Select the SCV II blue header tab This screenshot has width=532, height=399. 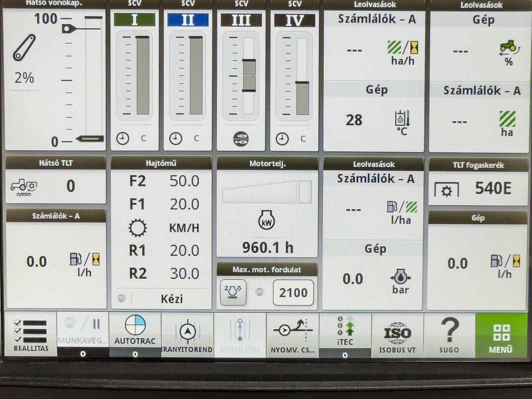pyautogui.click(x=188, y=20)
